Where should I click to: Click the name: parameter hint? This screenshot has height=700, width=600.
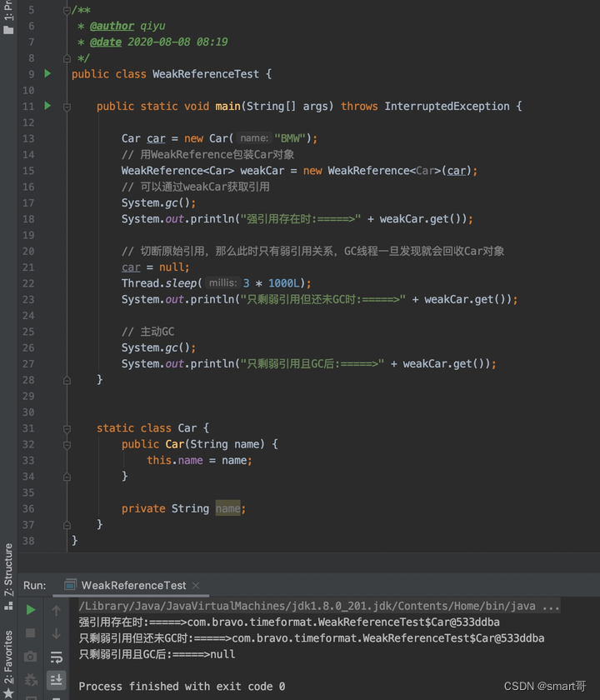[254, 138]
